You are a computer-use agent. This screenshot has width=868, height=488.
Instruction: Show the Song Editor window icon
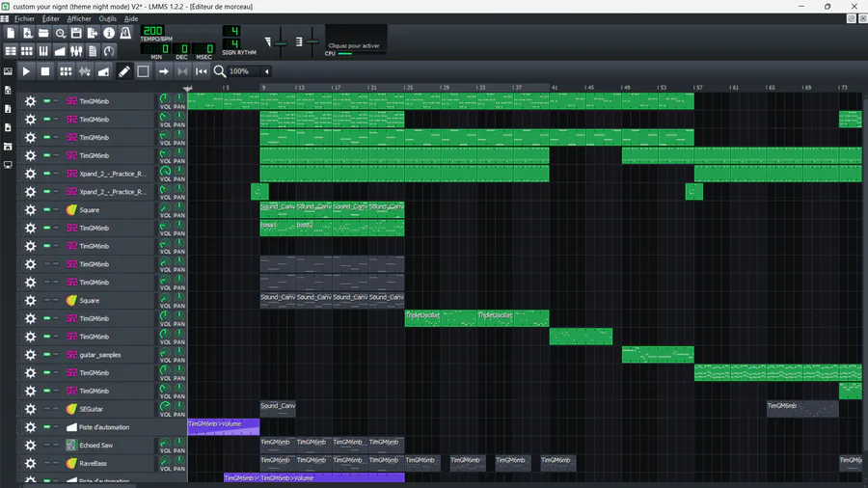11,51
